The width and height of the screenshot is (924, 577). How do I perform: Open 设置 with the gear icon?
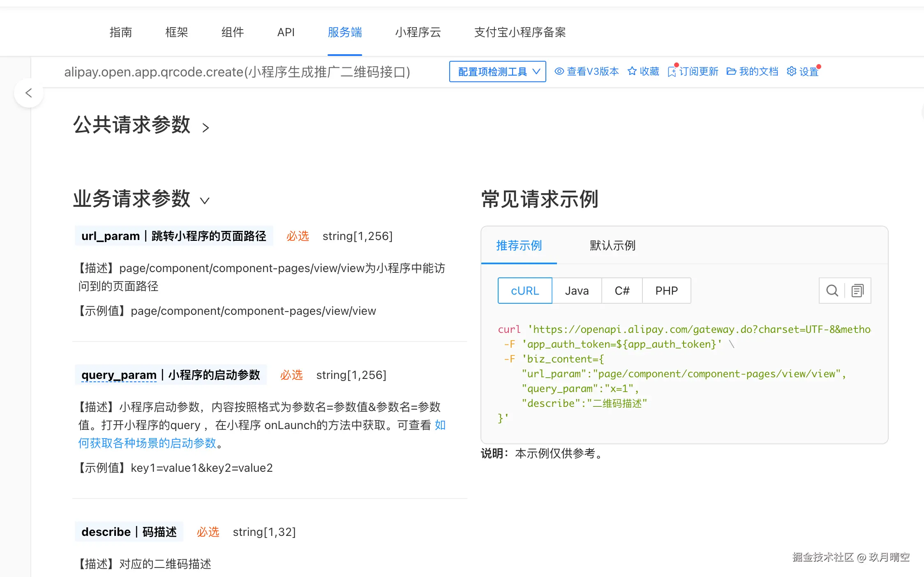791,72
